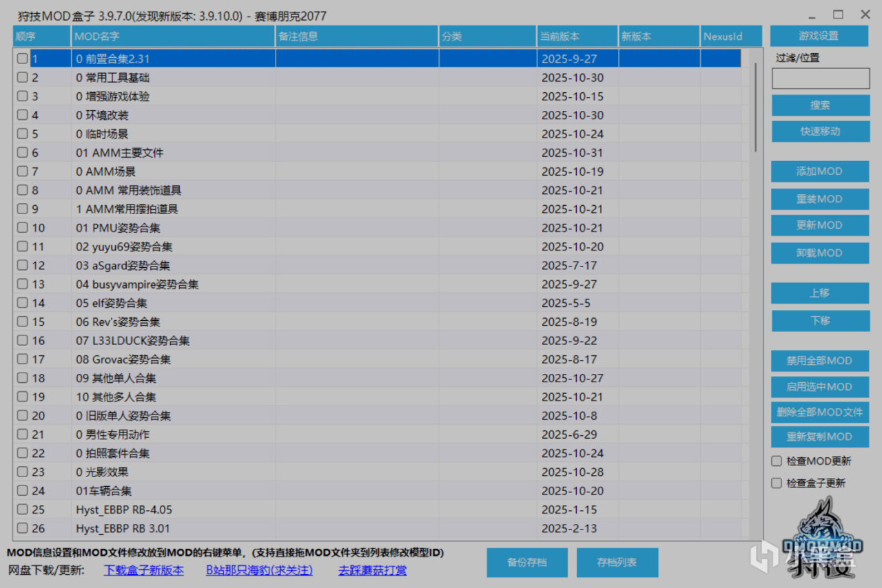Click the version date 2025-1-15
Viewport: 882px width, 588px height.
pos(569,510)
